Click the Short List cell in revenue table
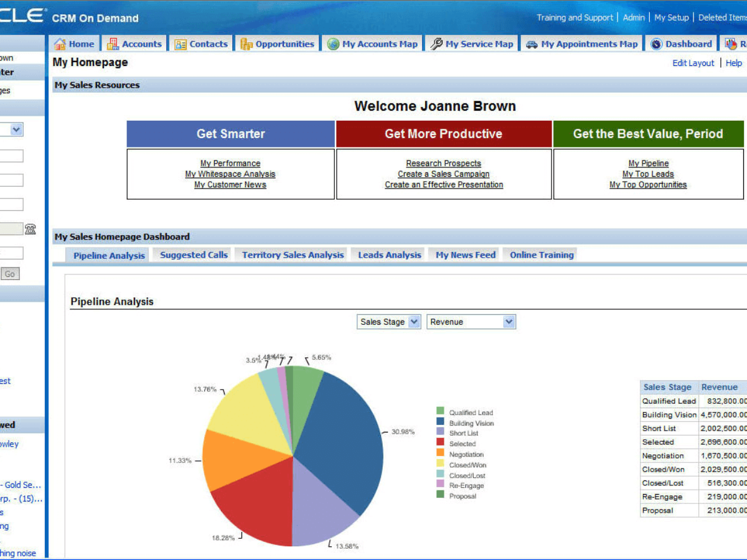The image size is (747, 560). point(669,429)
